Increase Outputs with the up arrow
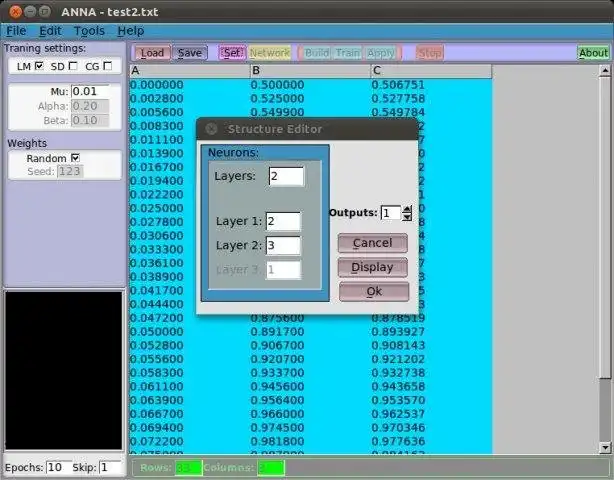The width and height of the screenshot is (614, 480). (407, 209)
